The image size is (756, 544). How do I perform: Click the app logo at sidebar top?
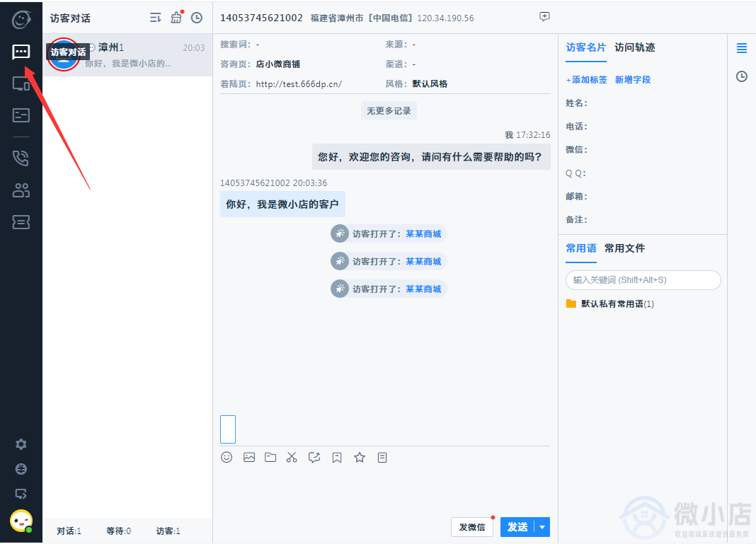coord(21,20)
